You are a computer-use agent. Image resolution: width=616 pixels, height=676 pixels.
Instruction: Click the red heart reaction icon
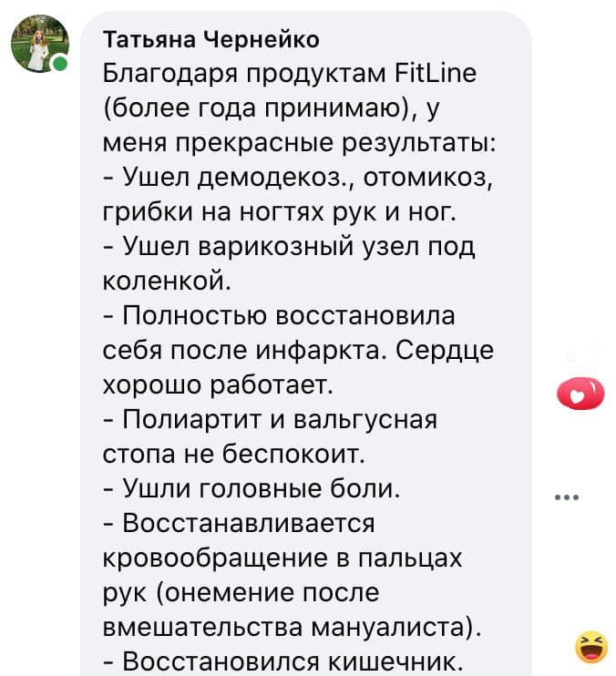coord(580,394)
